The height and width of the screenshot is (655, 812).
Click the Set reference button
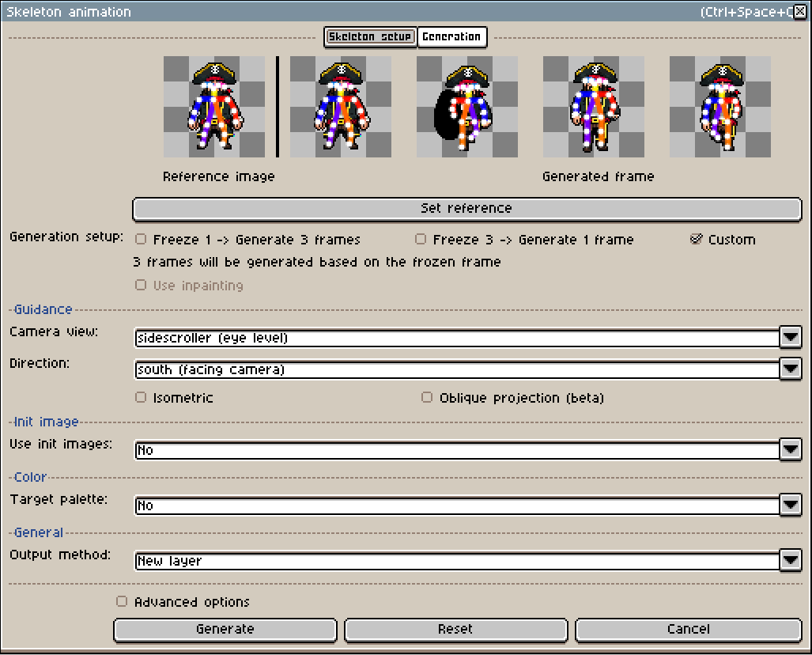466,209
